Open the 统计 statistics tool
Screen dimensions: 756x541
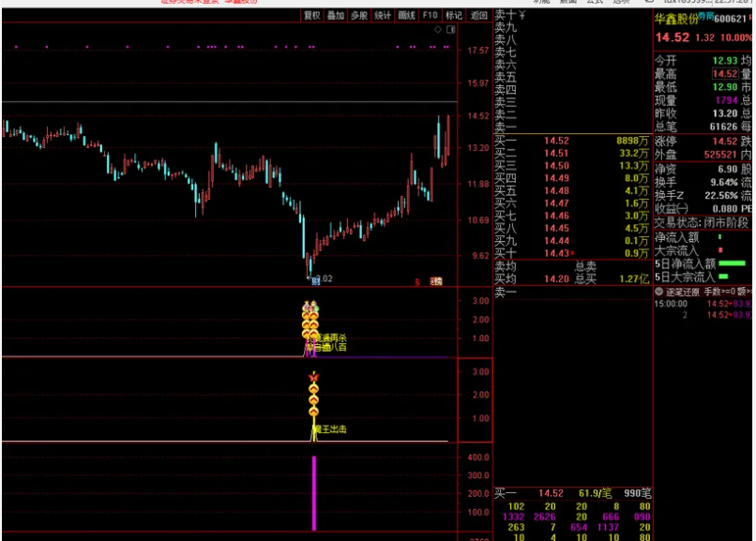point(383,15)
